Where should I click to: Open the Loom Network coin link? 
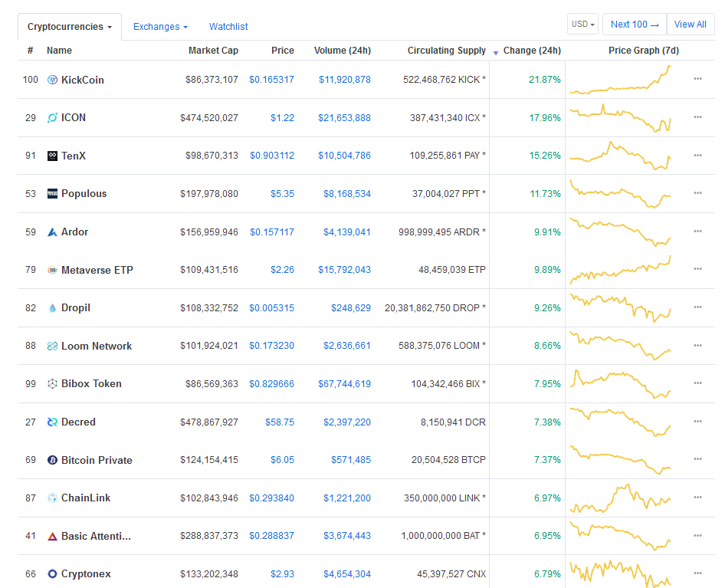(97, 346)
